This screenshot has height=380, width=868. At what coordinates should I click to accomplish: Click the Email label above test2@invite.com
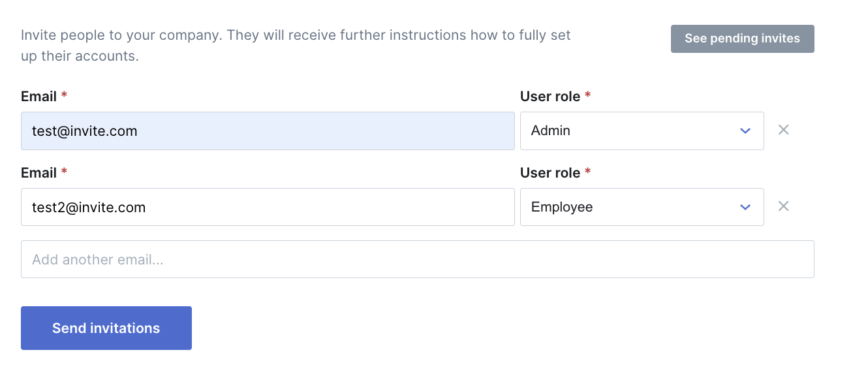[x=39, y=172]
